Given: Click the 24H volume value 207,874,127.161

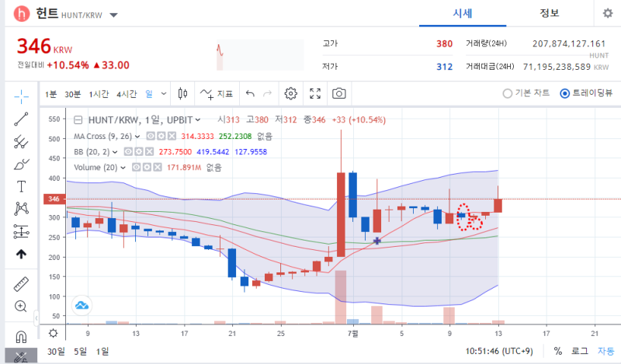Looking at the screenshot, I should [x=569, y=43].
